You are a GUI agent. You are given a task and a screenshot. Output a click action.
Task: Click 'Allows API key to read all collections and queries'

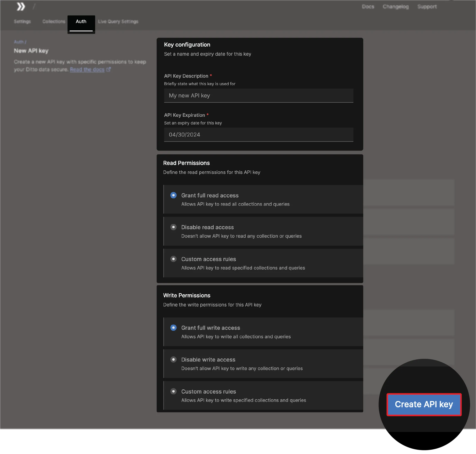point(235,204)
